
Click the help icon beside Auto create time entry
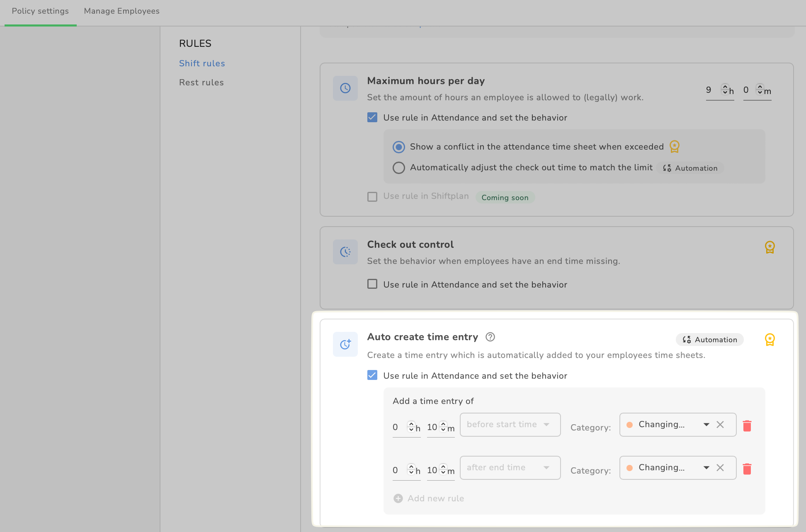click(x=490, y=337)
